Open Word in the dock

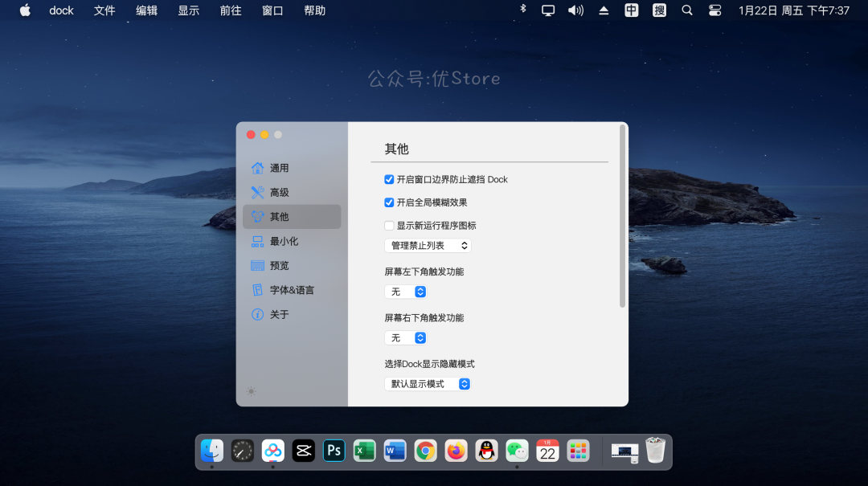click(x=395, y=451)
